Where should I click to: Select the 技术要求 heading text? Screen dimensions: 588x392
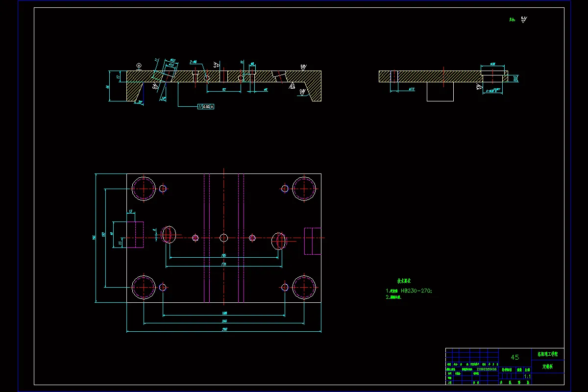pos(404,281)
